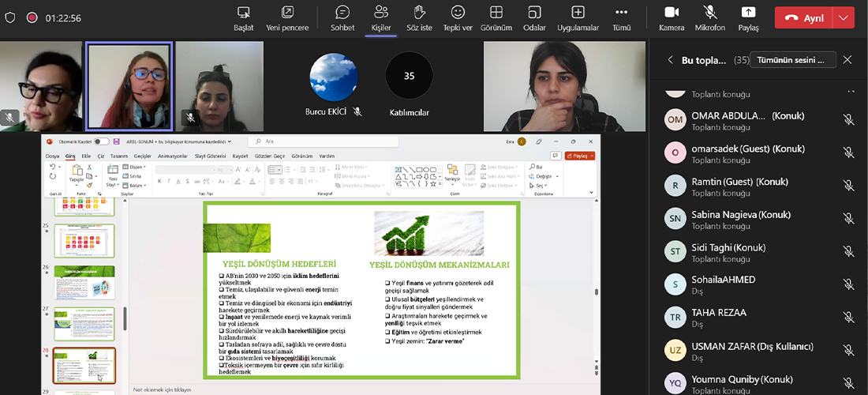Click Undo arrow in PowerPoint ribbon
This screenshot has height=395, width=868.
click(52, 167)
